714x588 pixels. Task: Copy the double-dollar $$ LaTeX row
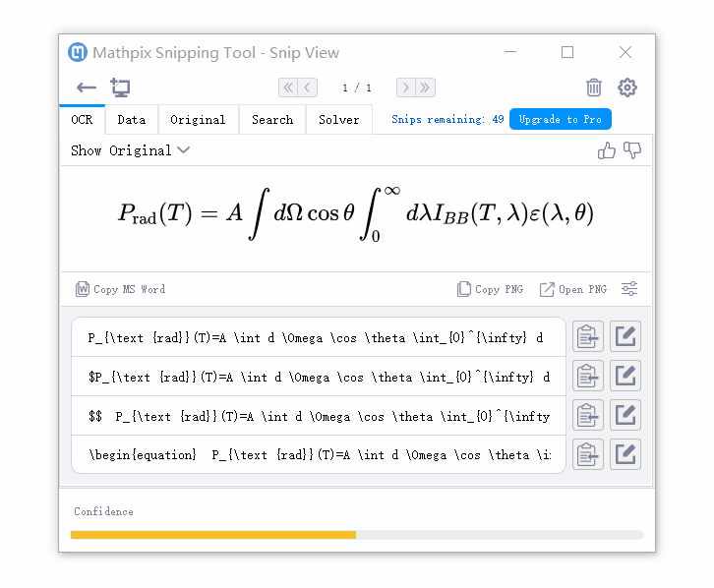click(x=588, y=415)
